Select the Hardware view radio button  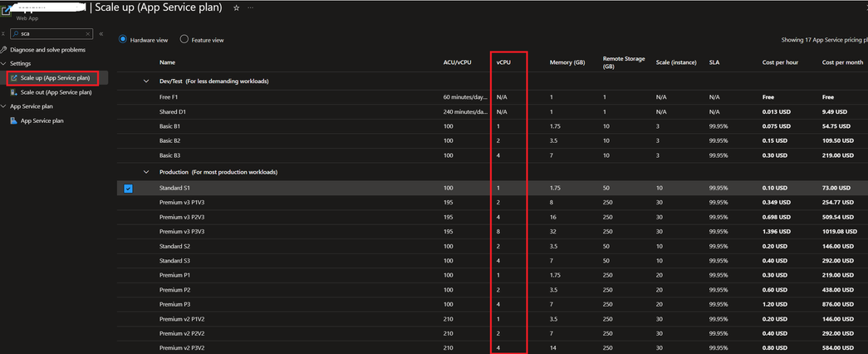tap(122, 39)
